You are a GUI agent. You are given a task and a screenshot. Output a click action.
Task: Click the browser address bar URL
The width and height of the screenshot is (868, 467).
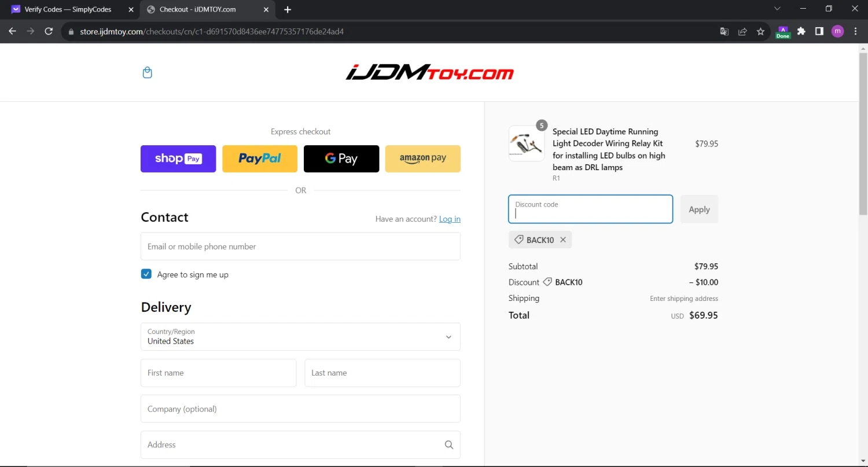pos(212,32)
